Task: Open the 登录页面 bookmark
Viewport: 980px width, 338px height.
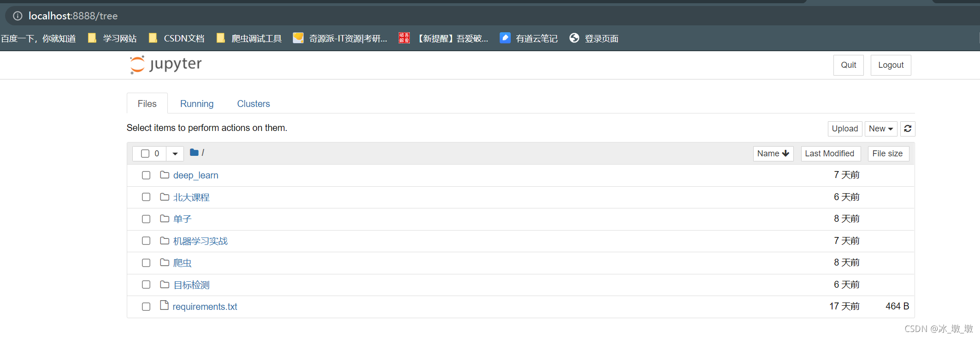Action: (594, 38)
